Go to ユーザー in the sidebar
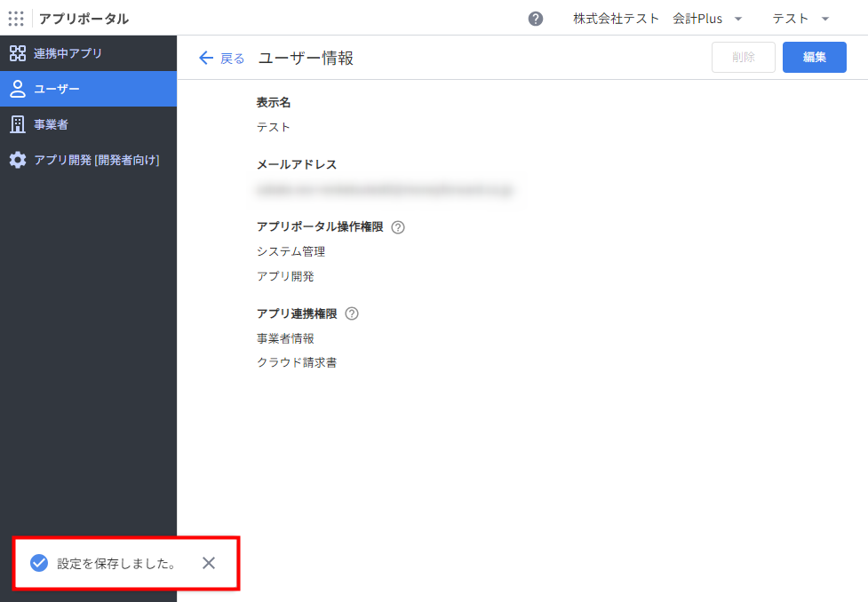The height and width of the screenshot is (602, 868). 88,89
